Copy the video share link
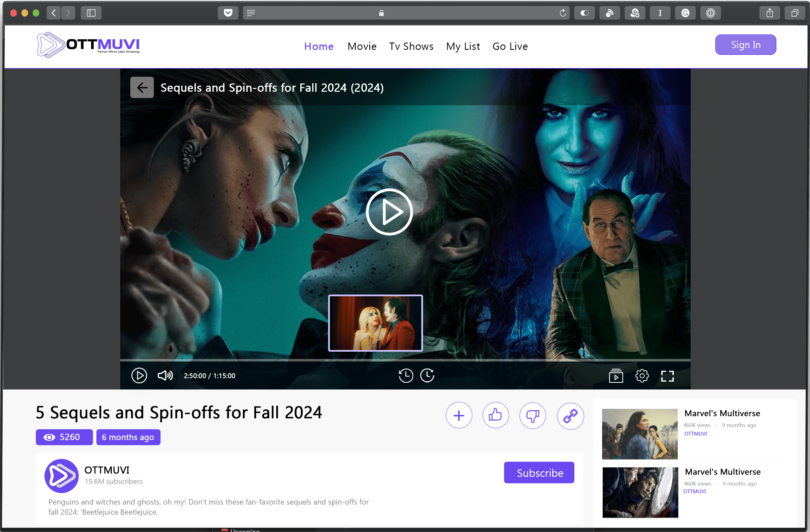Screen dimensions: 810x532 [570, 415]
